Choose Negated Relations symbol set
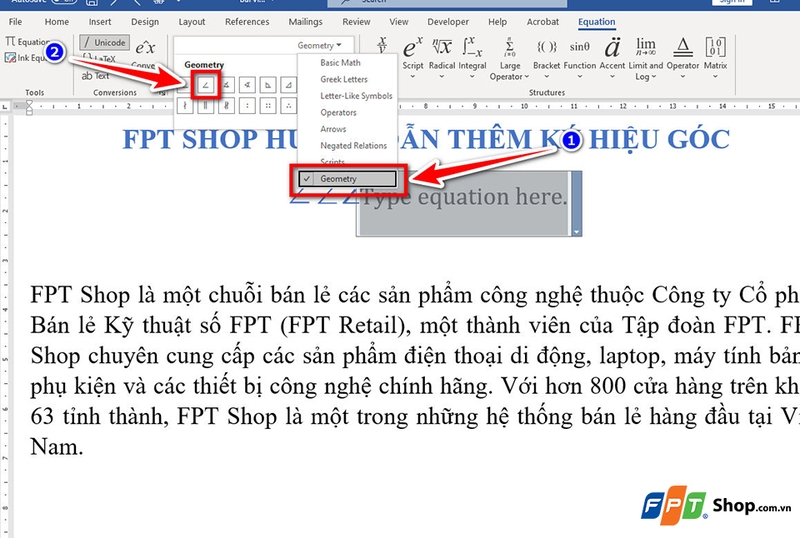Viewport: 800px width, 538px height. [354, 145]
